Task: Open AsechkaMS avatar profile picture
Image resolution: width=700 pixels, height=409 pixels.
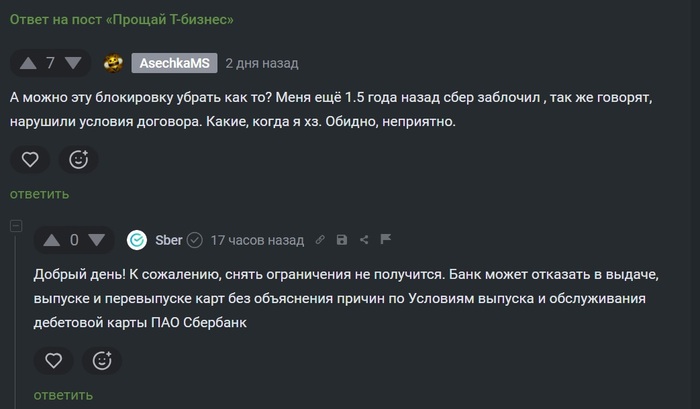Action: coord(114,63)
